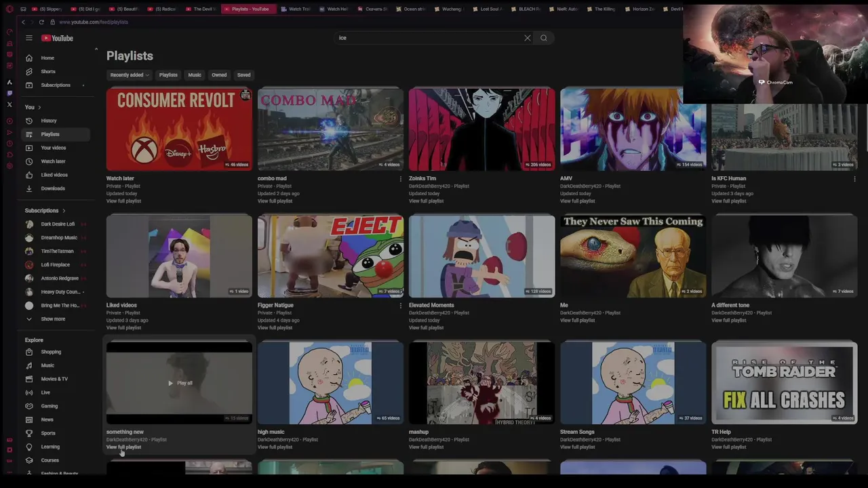Click the browser back arrow
Screen dimensions: 868x488
pyautogui.click(x=23, y=22)
